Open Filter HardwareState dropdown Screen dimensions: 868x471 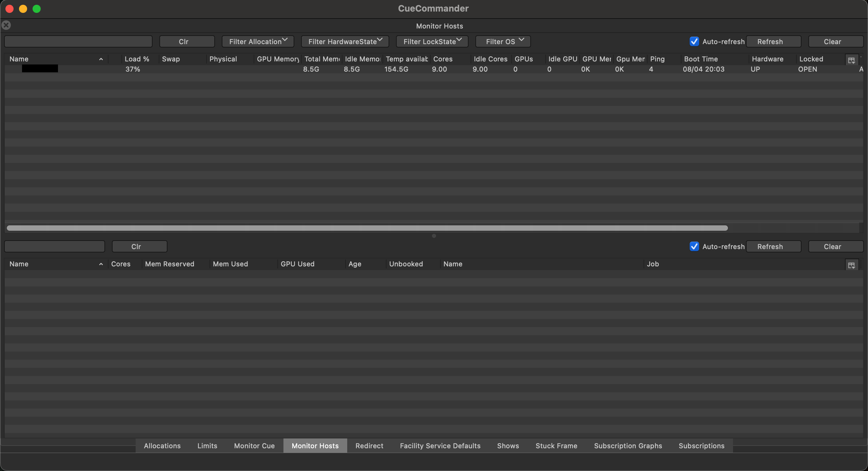345,41
